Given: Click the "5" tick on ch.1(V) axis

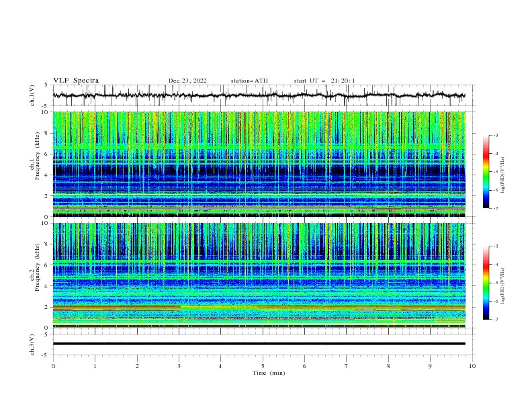Looking at the screenshot, I should 46,85.
